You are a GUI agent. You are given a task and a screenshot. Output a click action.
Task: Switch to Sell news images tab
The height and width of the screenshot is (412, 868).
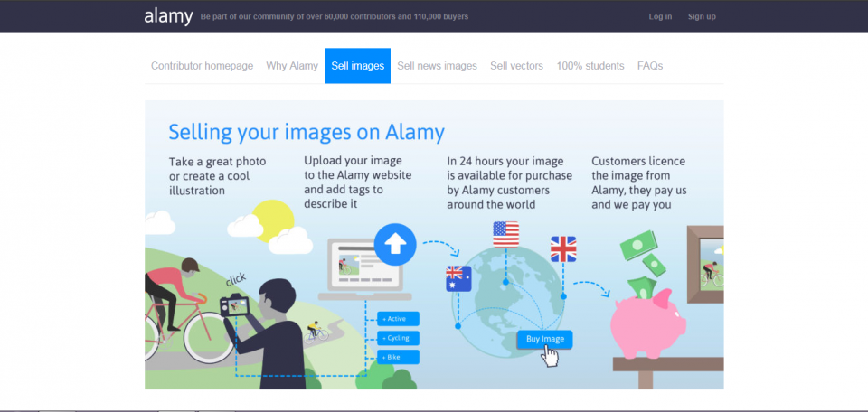(437, 66)
